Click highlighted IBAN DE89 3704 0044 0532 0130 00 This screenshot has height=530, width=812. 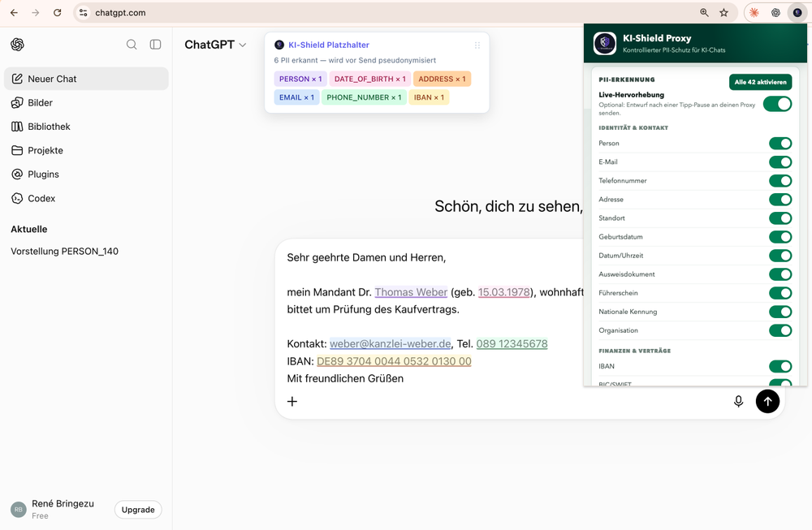394,361
